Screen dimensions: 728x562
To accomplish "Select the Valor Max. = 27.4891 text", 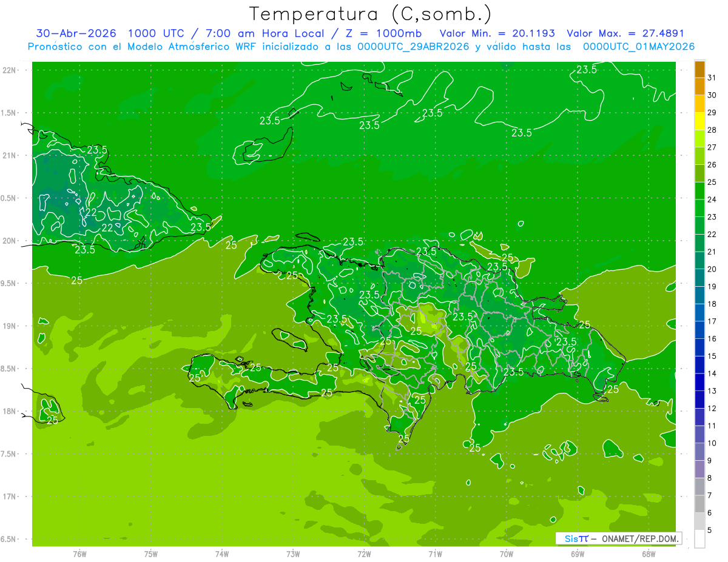I will pos(625,33).
